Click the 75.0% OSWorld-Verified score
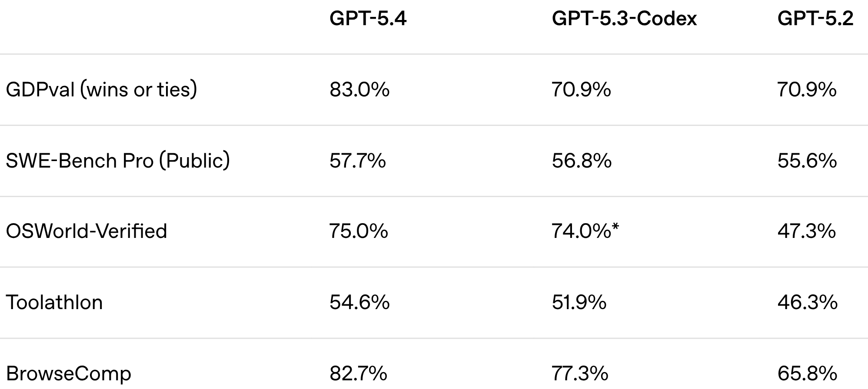 pos(359,231)
